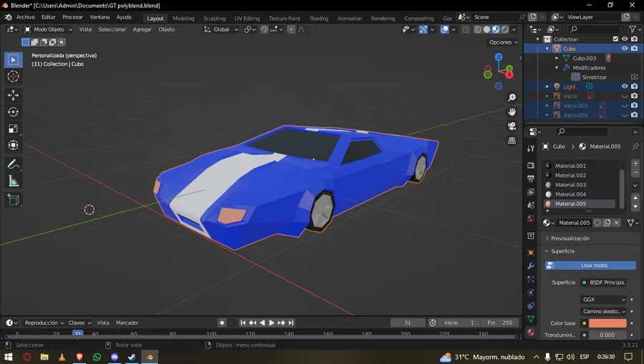Screen dimensions: 644x364
Task: Click current frame field 31
Action: point(407,323)
